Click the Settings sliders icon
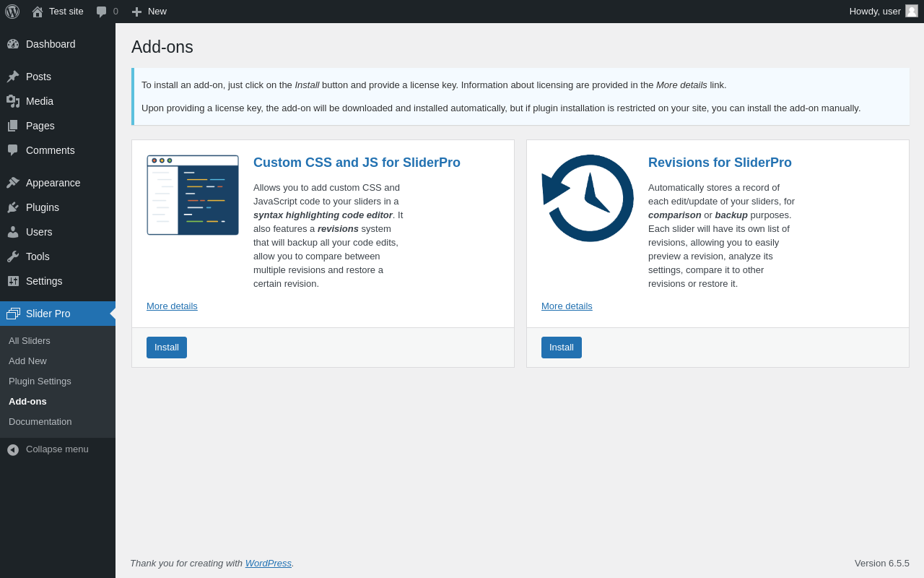This screenshot has height=578, width=924. [13, 281]
